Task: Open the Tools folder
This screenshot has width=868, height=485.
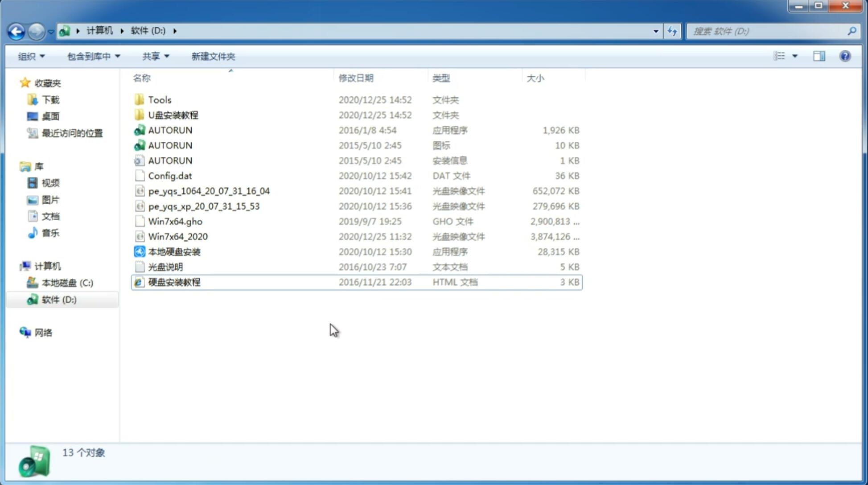Action: coord(159,99)
